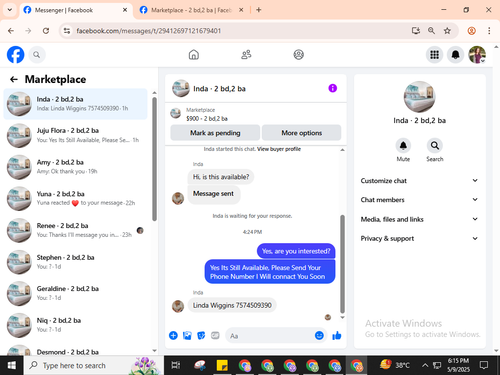Viewport: 500px width, 375px height.
Task: Click the Linda Wiggins 7574509390 message
Action: tap(232, 305)
